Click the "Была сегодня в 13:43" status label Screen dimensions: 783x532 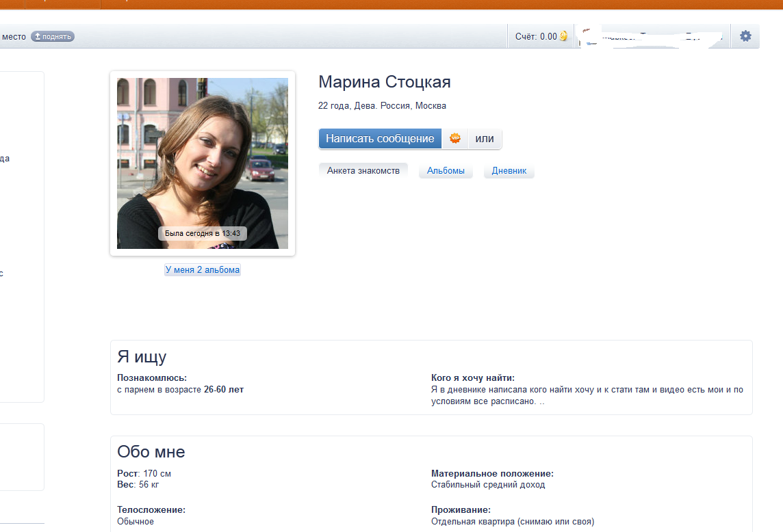tap(203, 234)
